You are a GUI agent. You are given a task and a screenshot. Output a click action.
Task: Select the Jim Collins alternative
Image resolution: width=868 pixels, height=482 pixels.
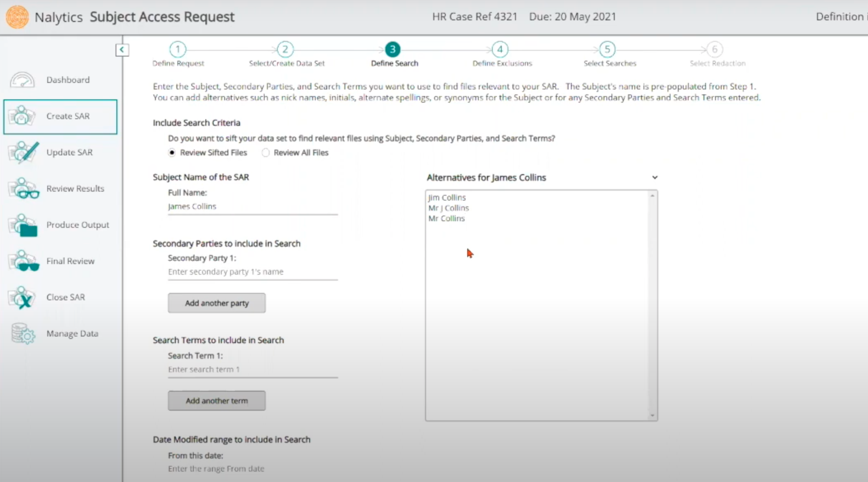(x=447, y=198)
